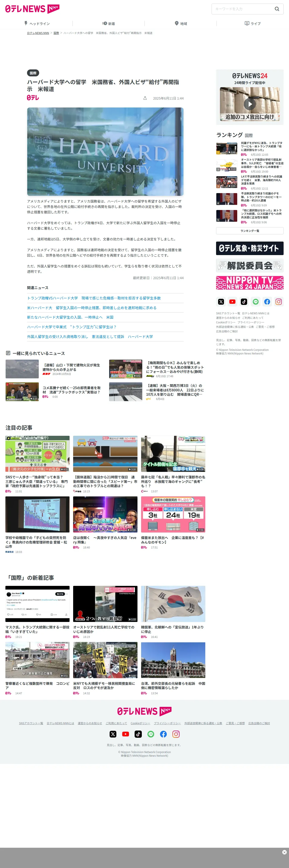The height and width of the screenshot is (868, 289).
Task: Click the 国際 category tag above headline
Action: 33,73
